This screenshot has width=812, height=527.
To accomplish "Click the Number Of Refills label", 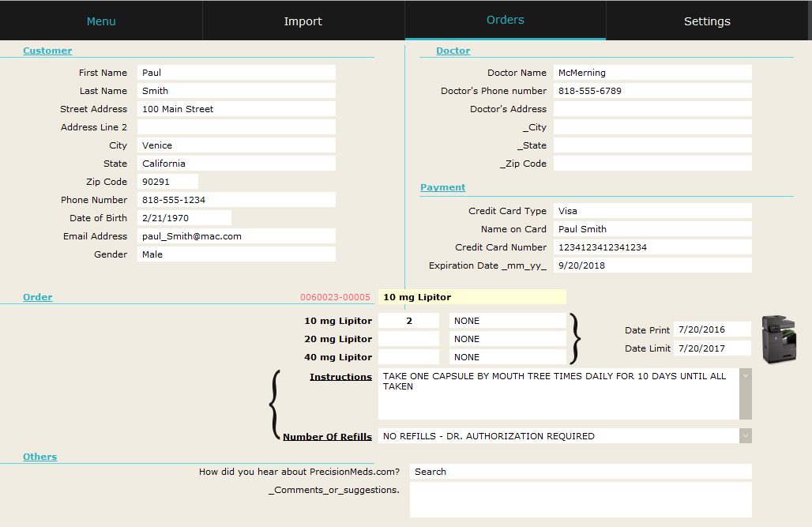I will tap(327, 436).
